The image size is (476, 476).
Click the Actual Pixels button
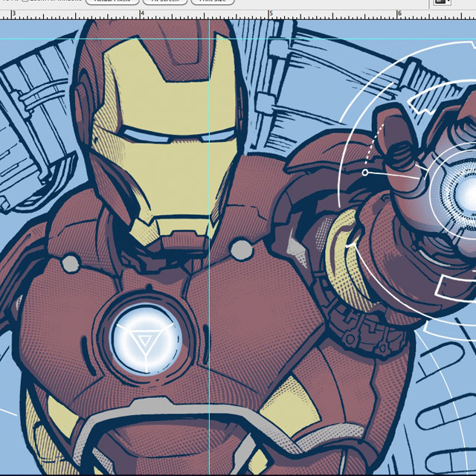pyautogui.click(x=112, y=1)
